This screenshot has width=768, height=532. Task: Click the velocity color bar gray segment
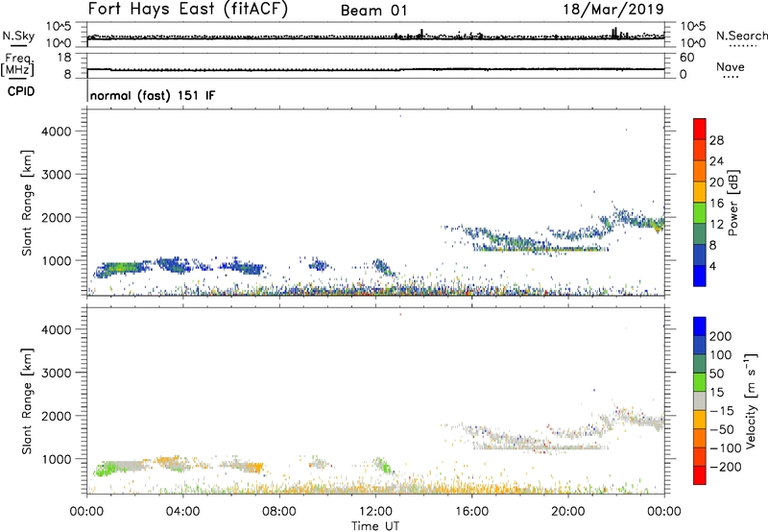[x=700, y=400]
